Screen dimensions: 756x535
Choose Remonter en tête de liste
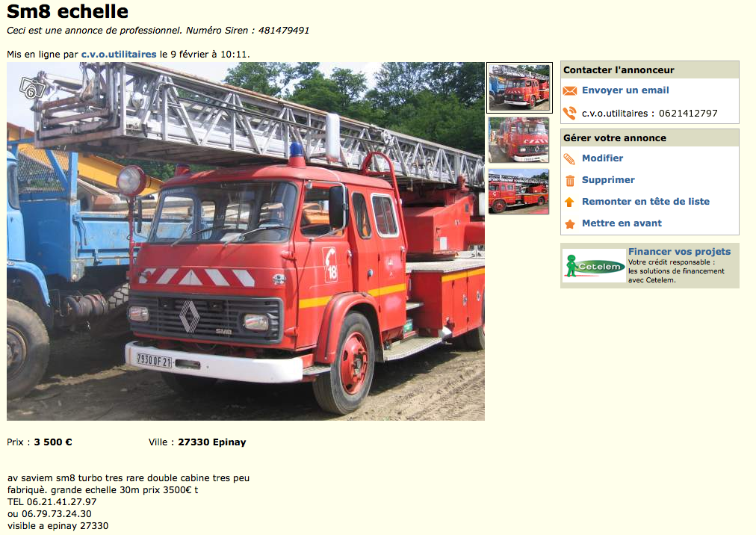[x=645, y=202]
